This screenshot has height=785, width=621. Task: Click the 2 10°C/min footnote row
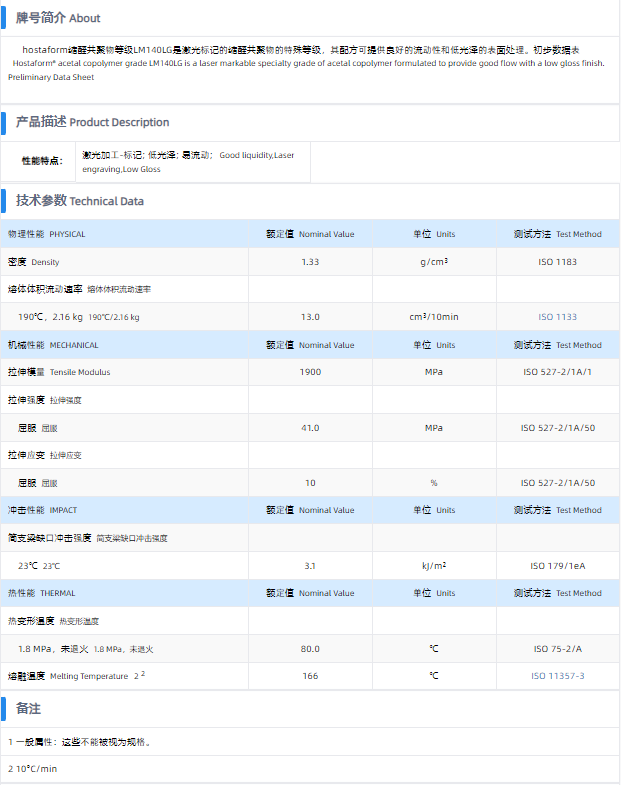click(x=34, y=769)
